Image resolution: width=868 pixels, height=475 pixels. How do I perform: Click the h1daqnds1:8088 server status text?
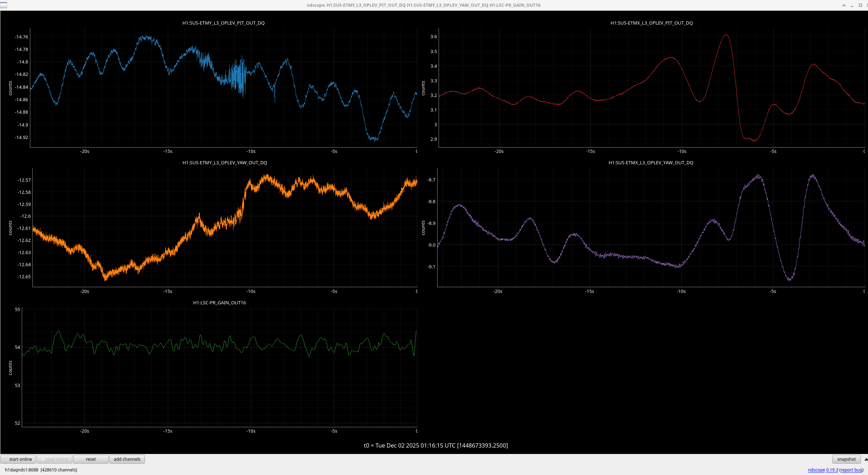pos(21,470)
